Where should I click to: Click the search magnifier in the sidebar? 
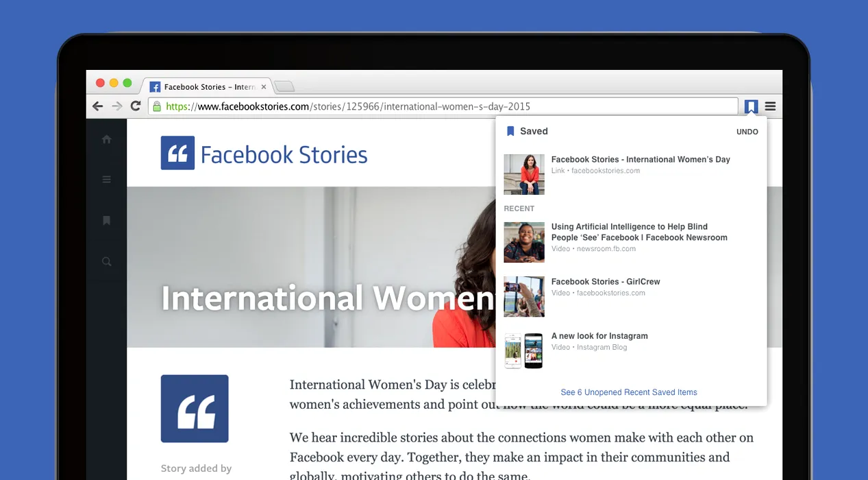[106, 261]
